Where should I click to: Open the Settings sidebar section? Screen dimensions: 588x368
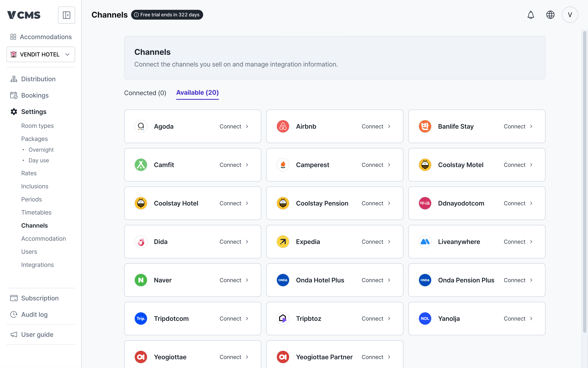34,111
